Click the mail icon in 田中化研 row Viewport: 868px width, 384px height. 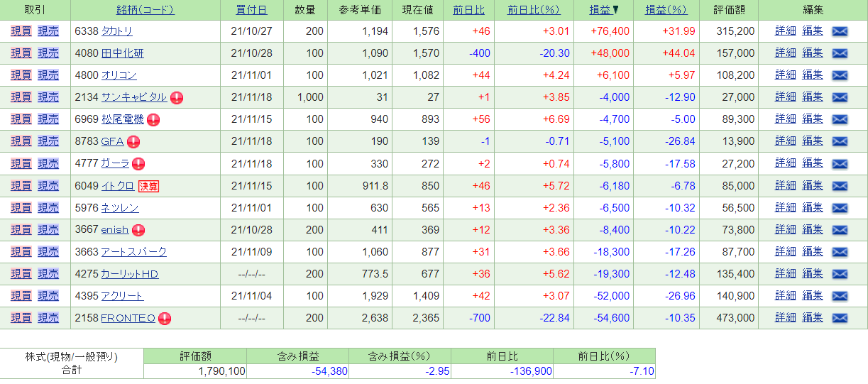click(x=840, y=53)
